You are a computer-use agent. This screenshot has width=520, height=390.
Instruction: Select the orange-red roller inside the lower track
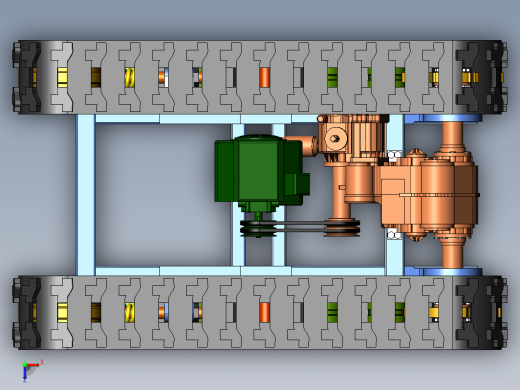pos(265,312)
